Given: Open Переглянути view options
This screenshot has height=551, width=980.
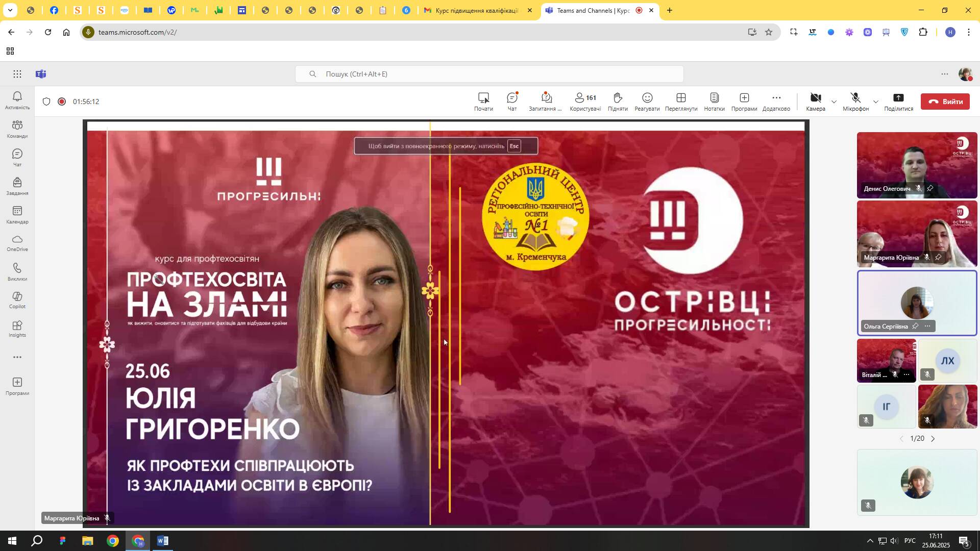Looking at the screenshot, I should pos(681,102).
